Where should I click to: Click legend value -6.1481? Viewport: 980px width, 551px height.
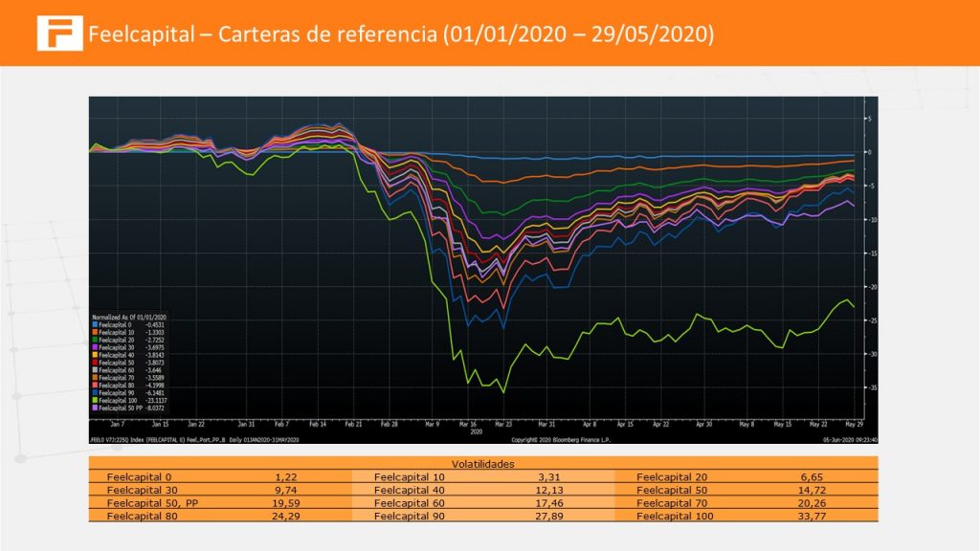click(155, 393)
